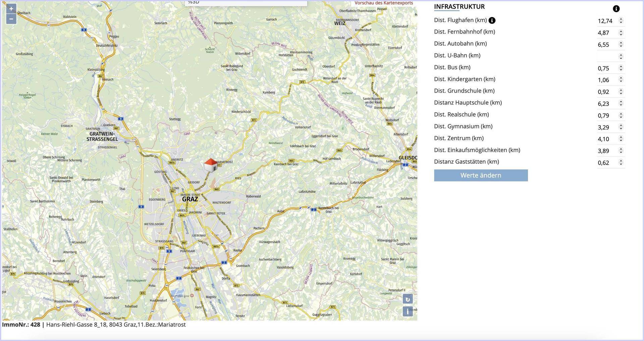Open the map attribution info button

click(408, 311)
